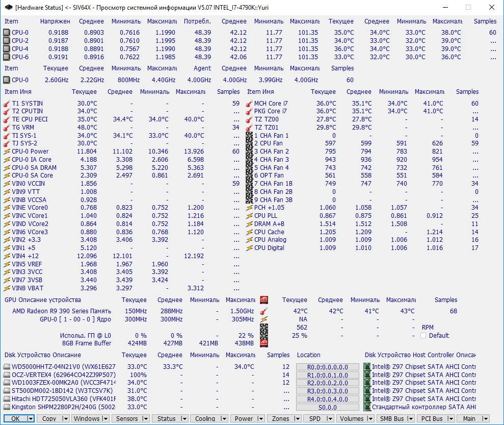Image resolution: width=504 pixels, height=425 pixels.
Task: Click the DRAM A+B row label
Action: pos(269,224)
